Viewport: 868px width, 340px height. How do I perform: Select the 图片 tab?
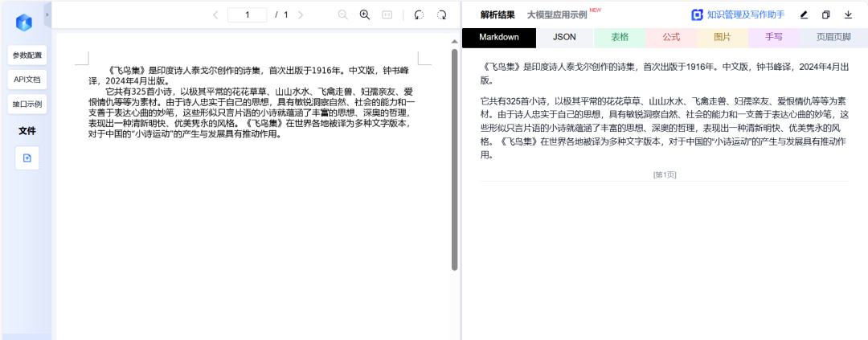click(x=723, y=38)
